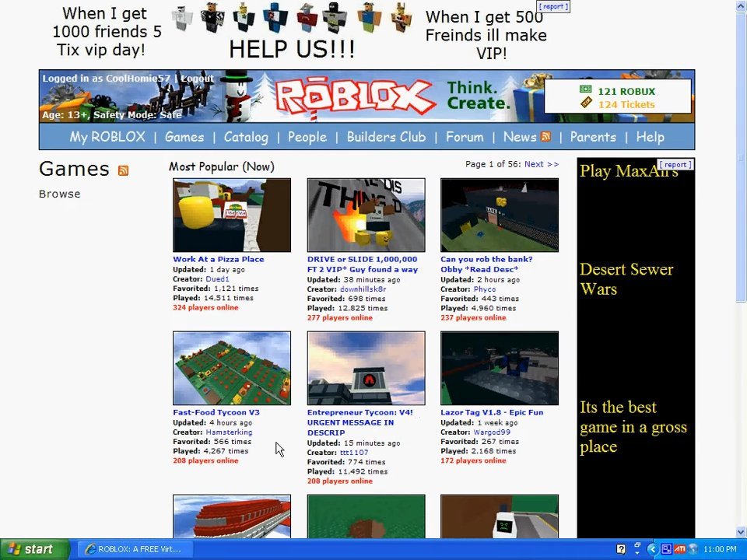Viewport: 747px width, 560px height.
Task: Click the red train game thumbnail
Action: [232, 516]
